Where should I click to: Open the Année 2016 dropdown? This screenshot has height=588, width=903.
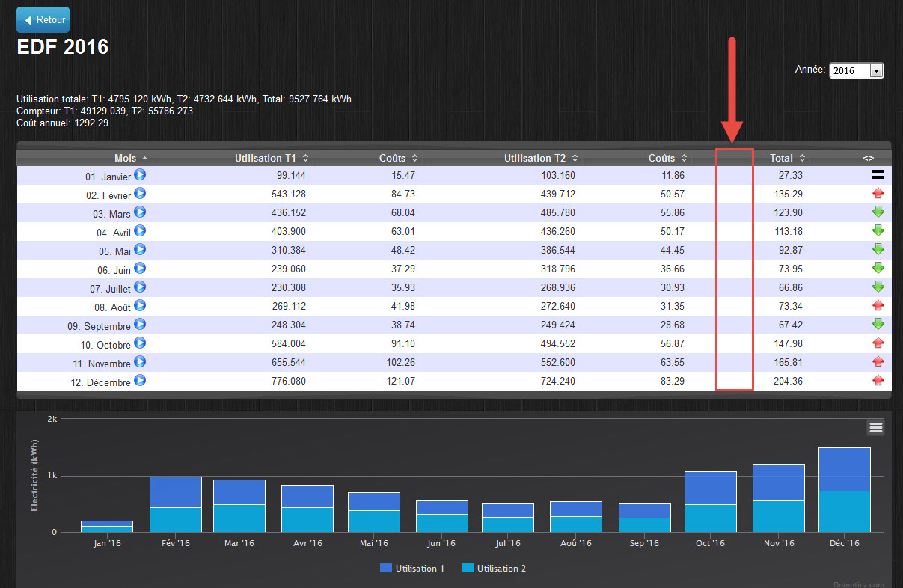tap(857, 70)
